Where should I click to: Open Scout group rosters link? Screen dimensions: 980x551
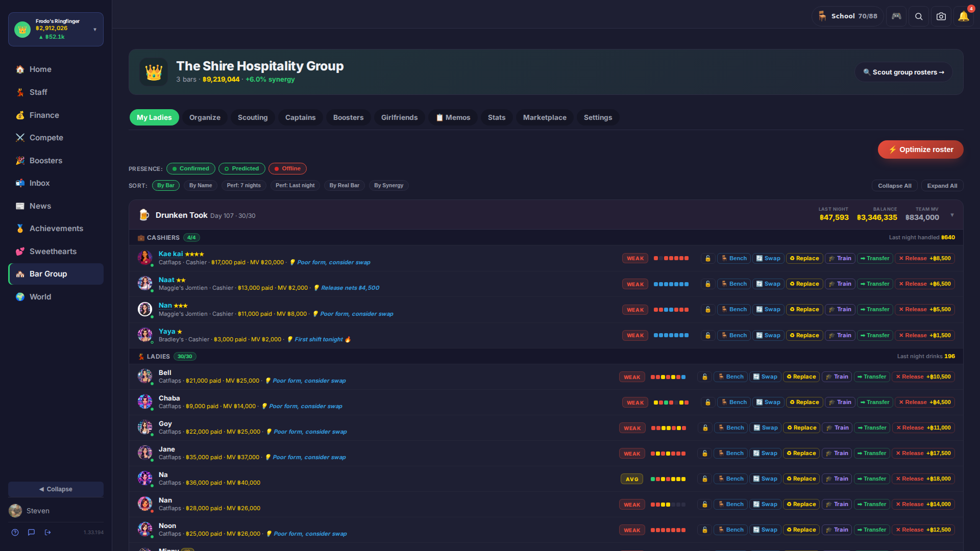(903, 72)
